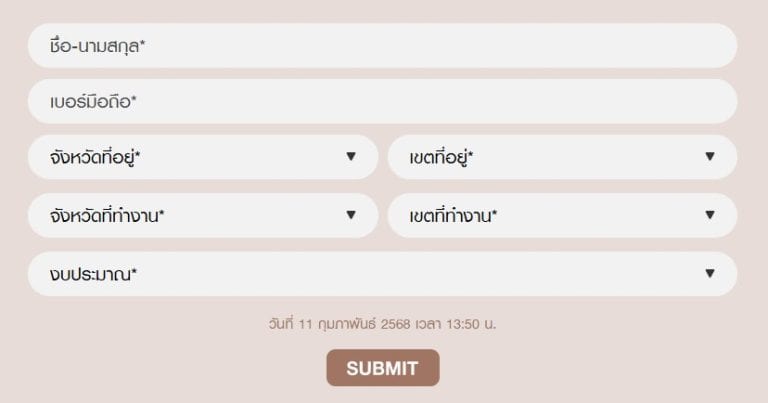Open the งบประมาณ budget dropdown

click(383, 274)
